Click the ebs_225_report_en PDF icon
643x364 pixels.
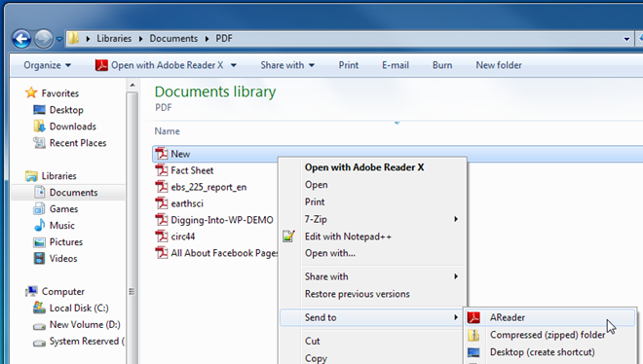point(162,187)
